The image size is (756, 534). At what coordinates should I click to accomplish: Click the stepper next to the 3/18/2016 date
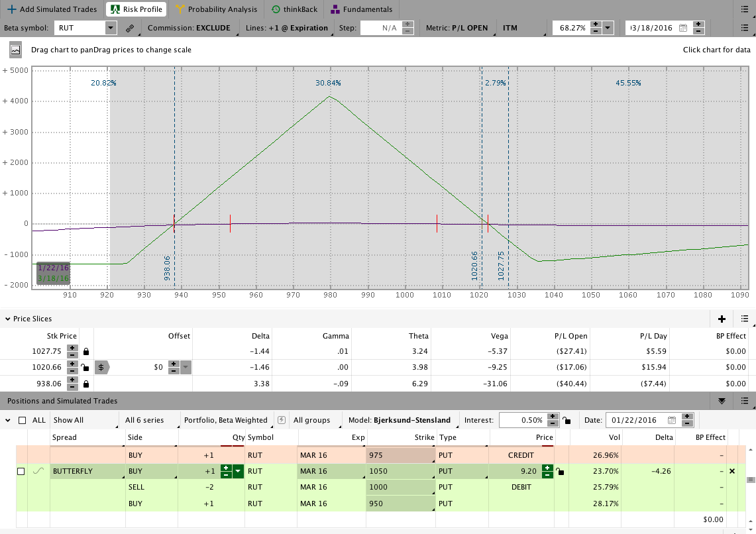coord(698,28)
